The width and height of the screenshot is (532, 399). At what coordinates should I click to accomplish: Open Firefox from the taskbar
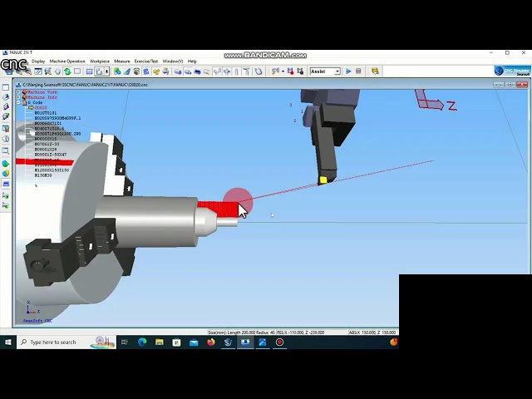click(x=211, y=342)
